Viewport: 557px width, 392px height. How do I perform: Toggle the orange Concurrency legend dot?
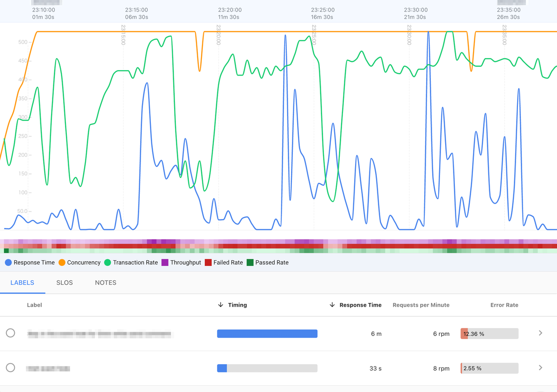(62, 263)
